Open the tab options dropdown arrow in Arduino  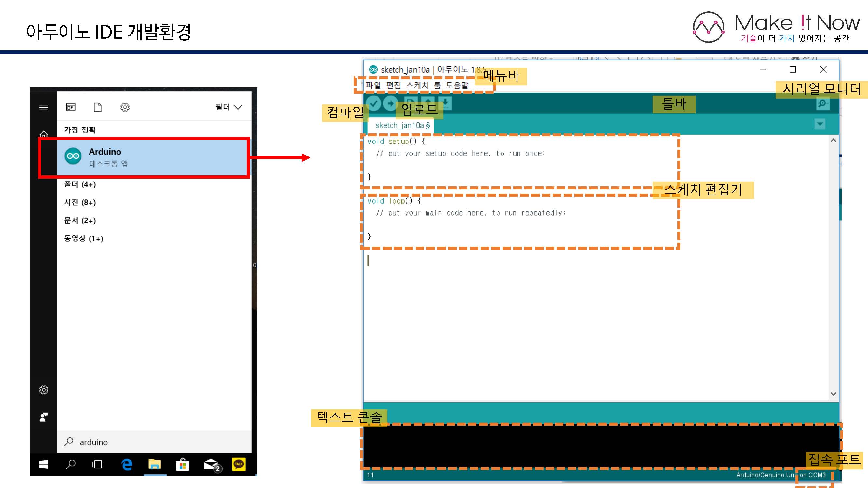820,124
